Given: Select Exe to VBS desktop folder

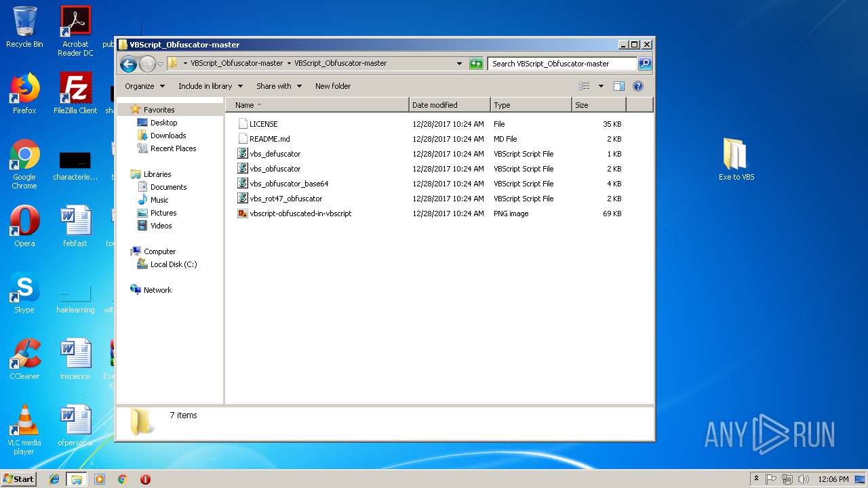Looking at the screenshot, I should click(x=736, y=159).
